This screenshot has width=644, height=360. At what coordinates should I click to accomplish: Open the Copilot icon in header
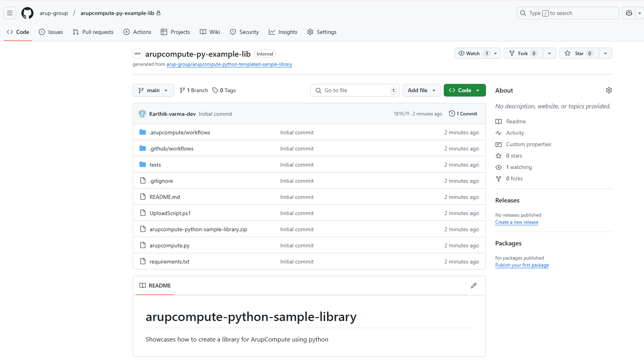point(629,13)
